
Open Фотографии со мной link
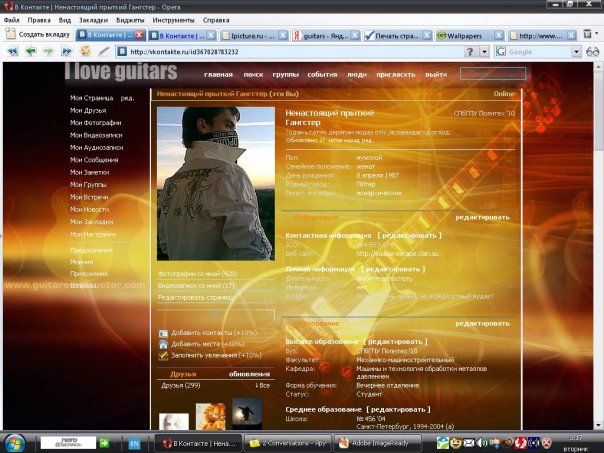click(197, 273)
